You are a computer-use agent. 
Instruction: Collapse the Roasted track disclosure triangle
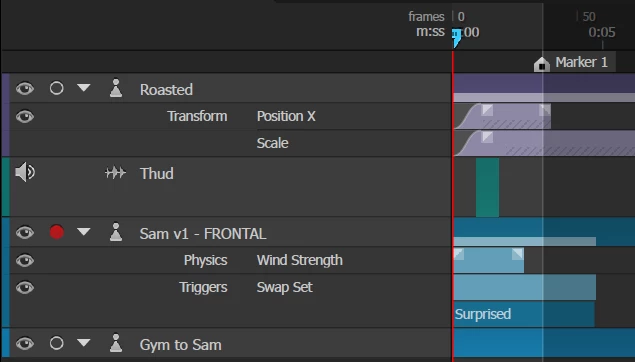83,88
